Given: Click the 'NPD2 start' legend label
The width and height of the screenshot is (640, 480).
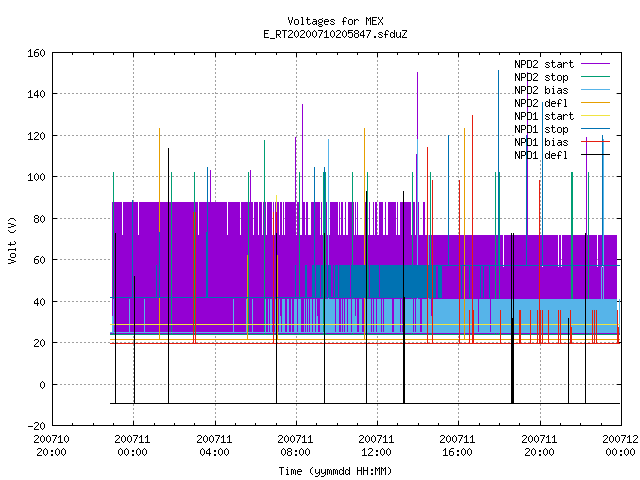Looking at the screenshot, I should pyautogui.click(x=544, y=64).
